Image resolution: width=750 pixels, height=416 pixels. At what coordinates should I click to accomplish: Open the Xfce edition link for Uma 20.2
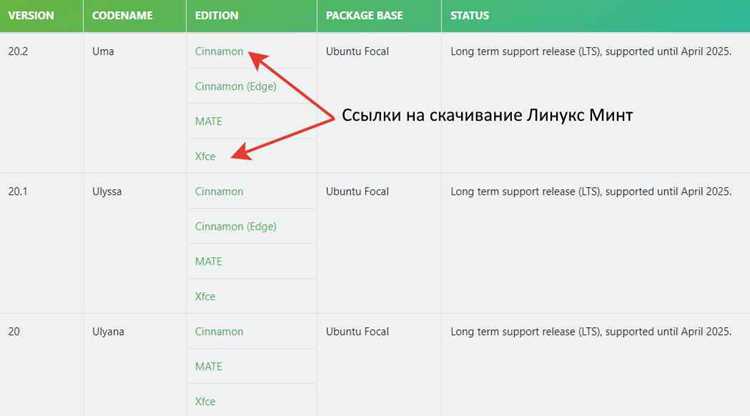[x=205, y=156]
